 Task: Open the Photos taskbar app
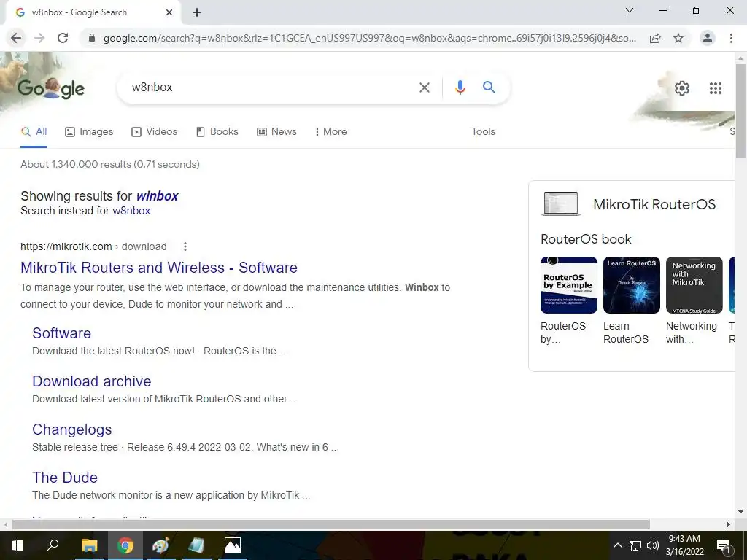tap(233, 545)
